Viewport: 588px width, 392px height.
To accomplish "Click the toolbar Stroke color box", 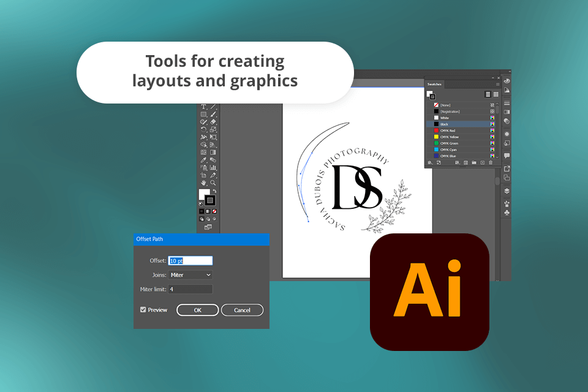I will [210, 200].
